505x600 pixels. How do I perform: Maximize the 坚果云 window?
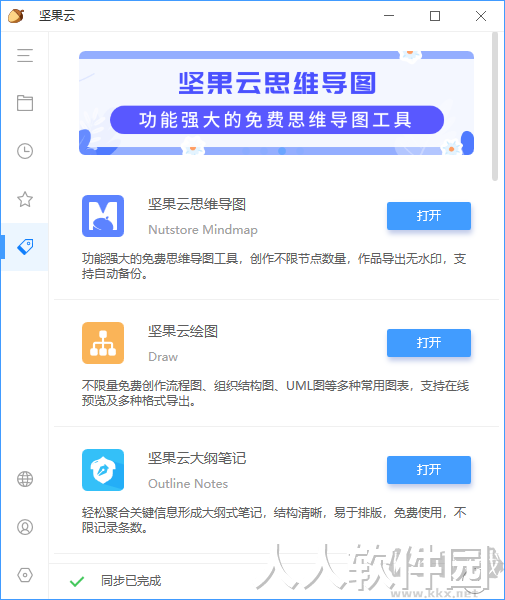click(435, 16)
